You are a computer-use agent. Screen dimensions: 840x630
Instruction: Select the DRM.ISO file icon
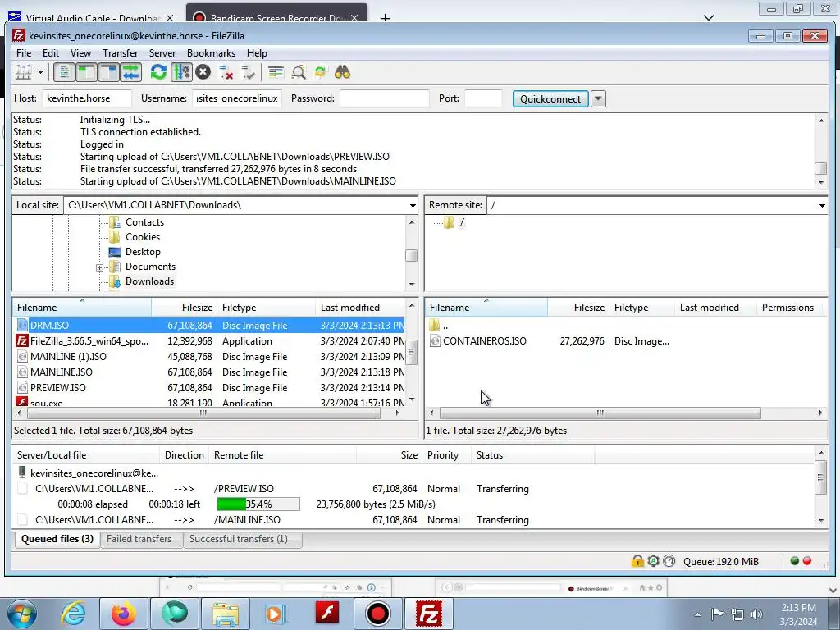tap(22, 325)
